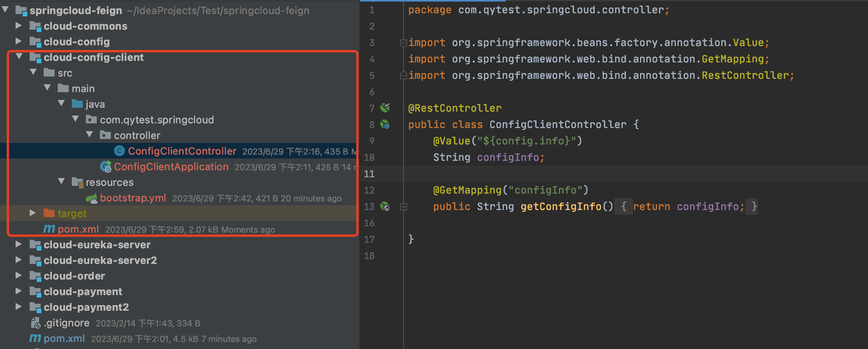Open cloud-config-client pom.xml
This screenshot has width=868, height=349.
(78, 229)
